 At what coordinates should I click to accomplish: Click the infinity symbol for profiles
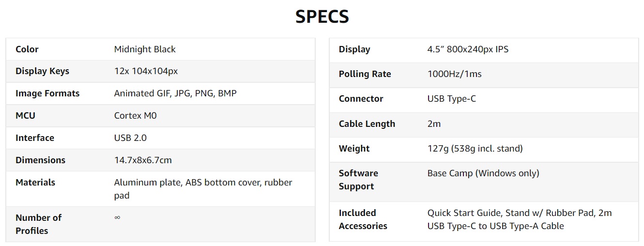(x=117, y=217)
